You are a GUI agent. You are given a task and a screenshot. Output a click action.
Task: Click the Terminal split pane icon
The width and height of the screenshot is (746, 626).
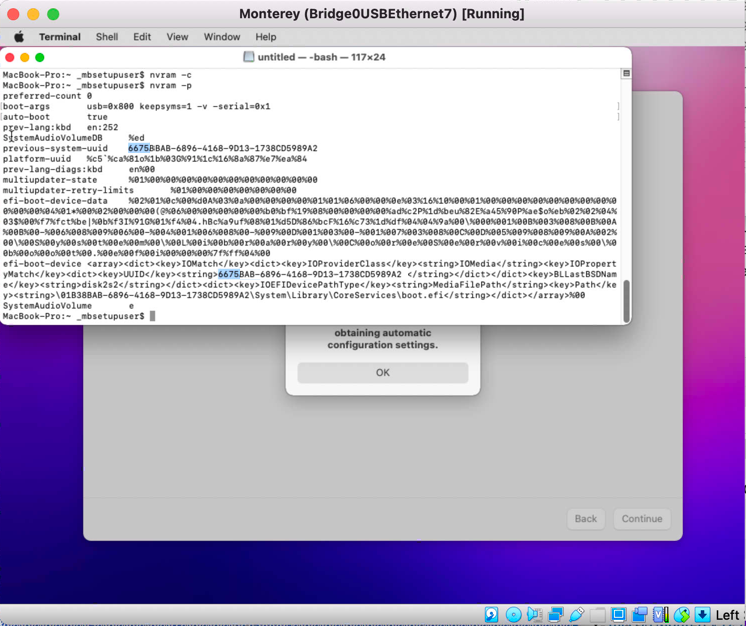click(x=627, y=73)
